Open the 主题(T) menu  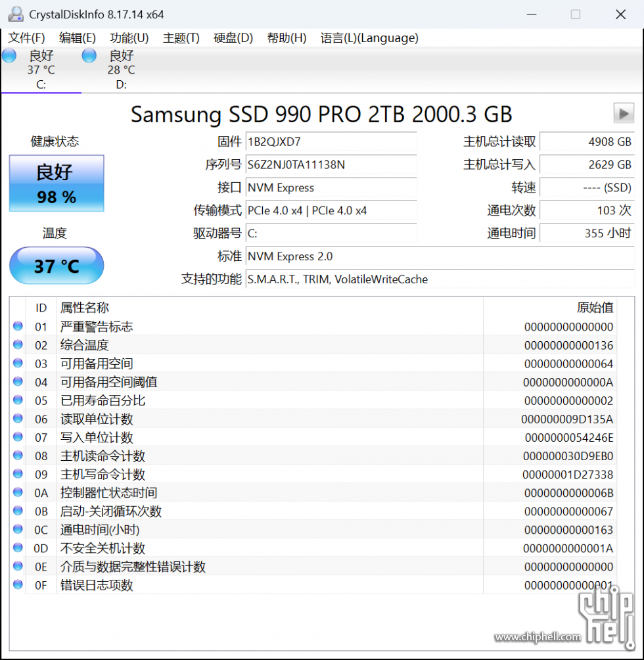pos(181,38)
